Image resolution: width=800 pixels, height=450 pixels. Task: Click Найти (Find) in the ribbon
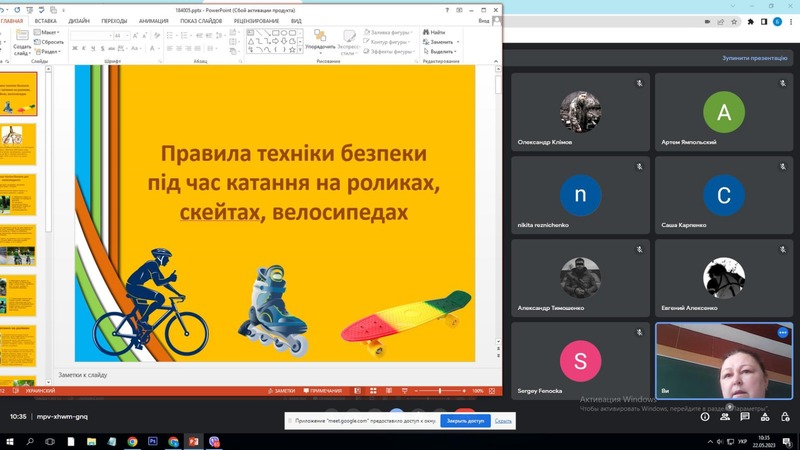tap(435, 32)
